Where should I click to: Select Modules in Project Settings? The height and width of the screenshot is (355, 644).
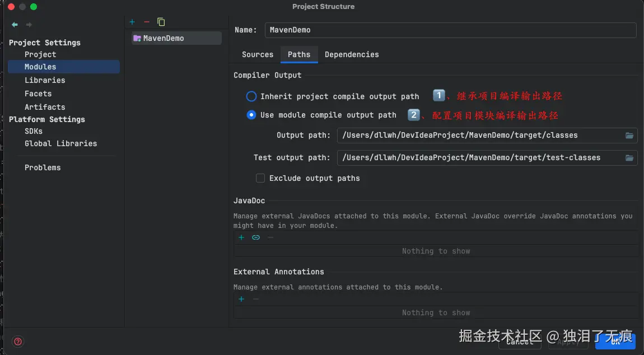64,67
